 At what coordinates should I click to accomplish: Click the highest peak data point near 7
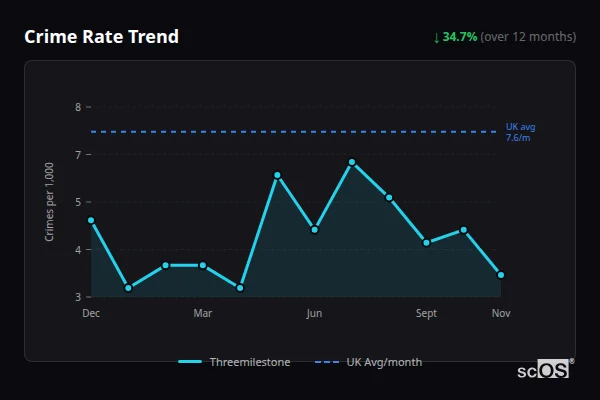tap(352, 162)
